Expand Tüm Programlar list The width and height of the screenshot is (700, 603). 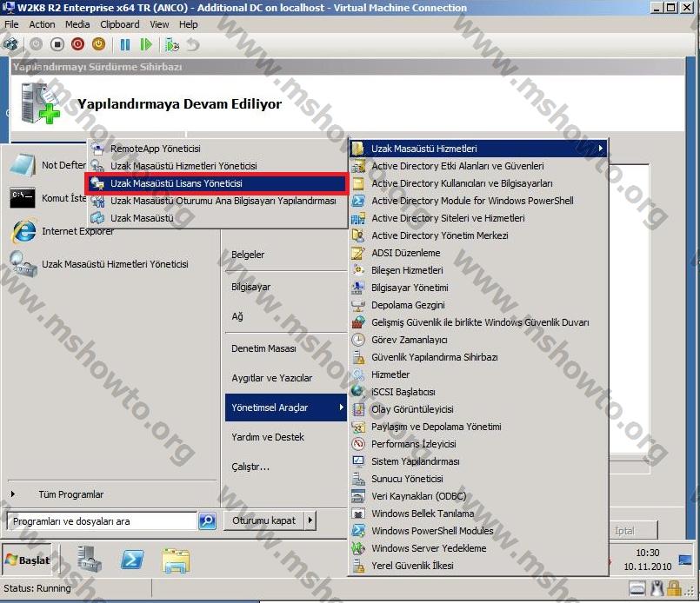pyautogui.click(x=70, y=494)
